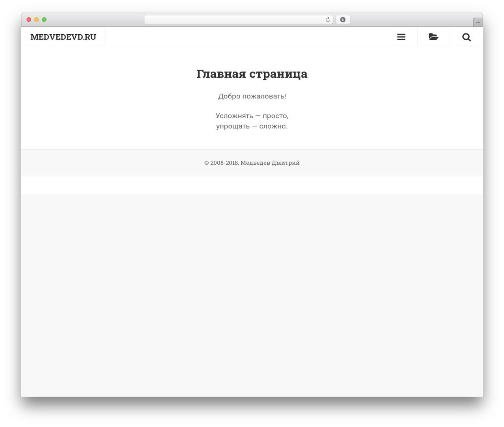The image size is (504, 427).
Task: Add a new browser tab with plus button
Action: 478,22
